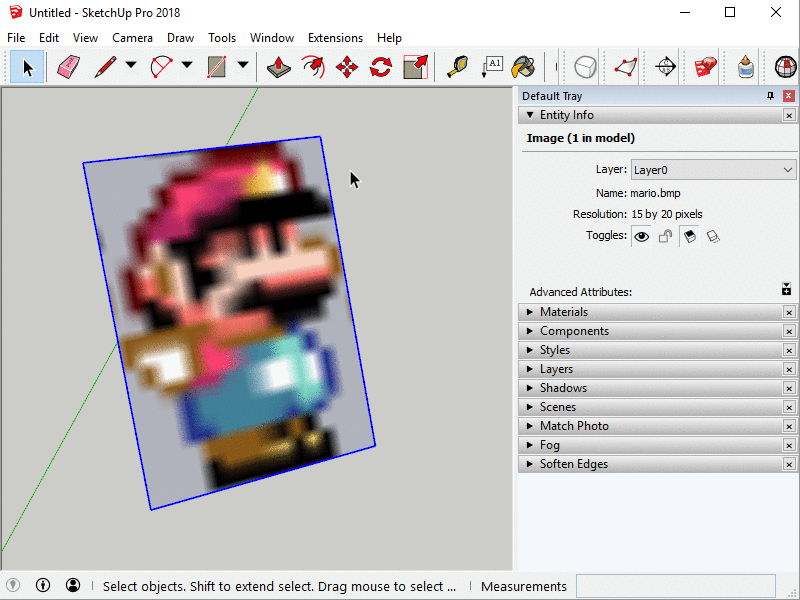This screenshot has height=600, width=800.
Task: Click the Paint Bucket tool
Action: 523,67
